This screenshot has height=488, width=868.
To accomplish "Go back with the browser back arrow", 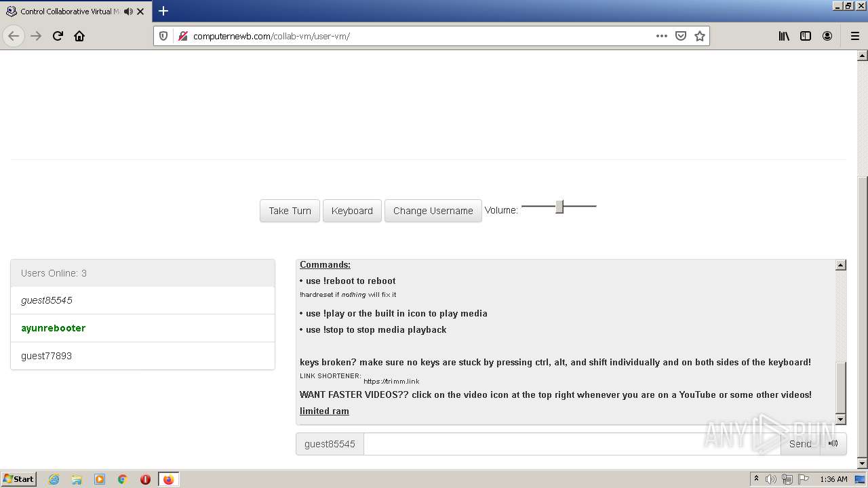I will pos(14,36).
